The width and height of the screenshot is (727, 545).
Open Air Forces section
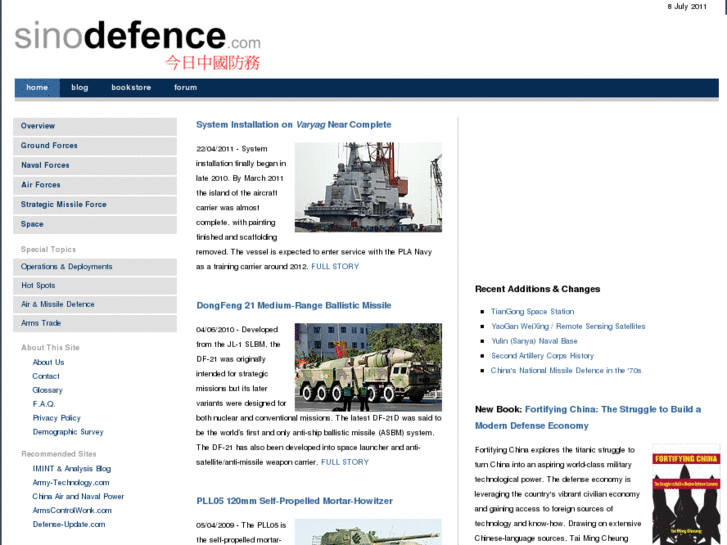click(x=95, y=185)
